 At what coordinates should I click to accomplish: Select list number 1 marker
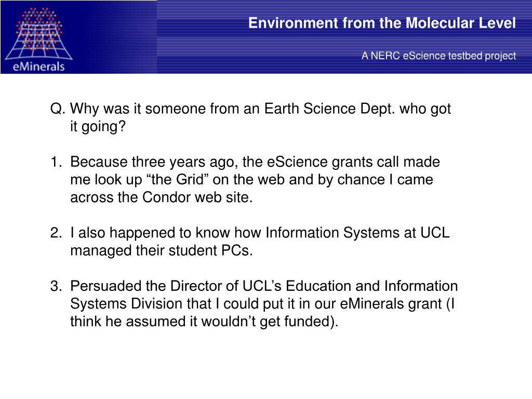pos(56,162)
